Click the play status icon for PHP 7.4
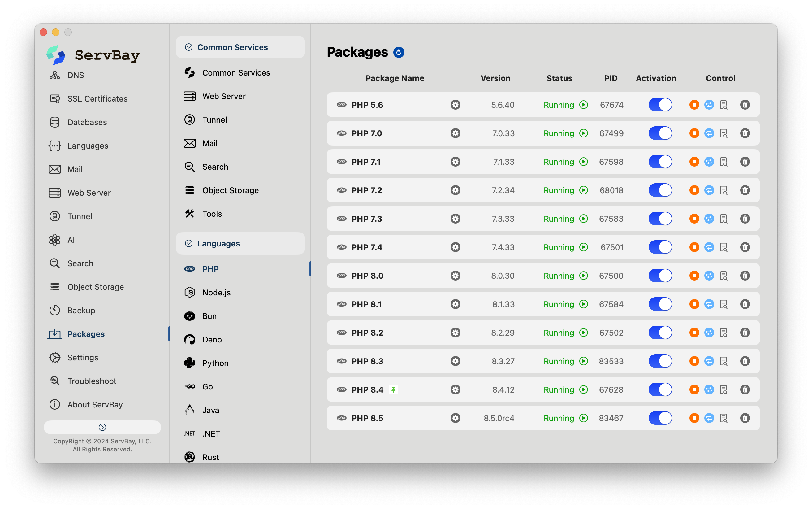This screenshot has height=509, width=812. coord(584,247)
